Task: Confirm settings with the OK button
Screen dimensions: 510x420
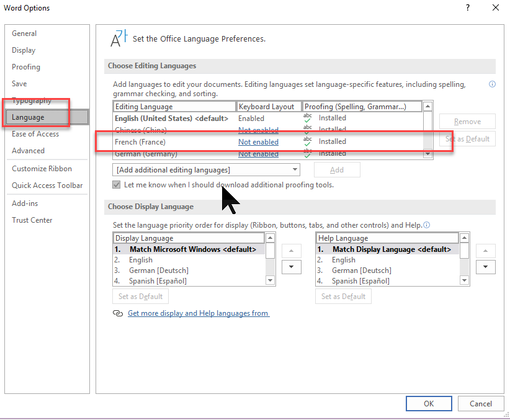Action: click(429, 403)
